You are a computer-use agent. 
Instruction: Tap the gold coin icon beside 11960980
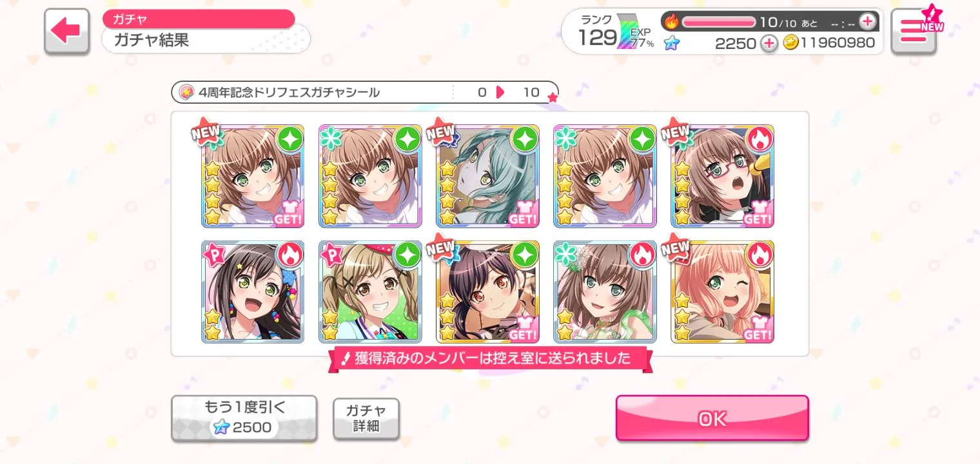[x=791, y=43]
